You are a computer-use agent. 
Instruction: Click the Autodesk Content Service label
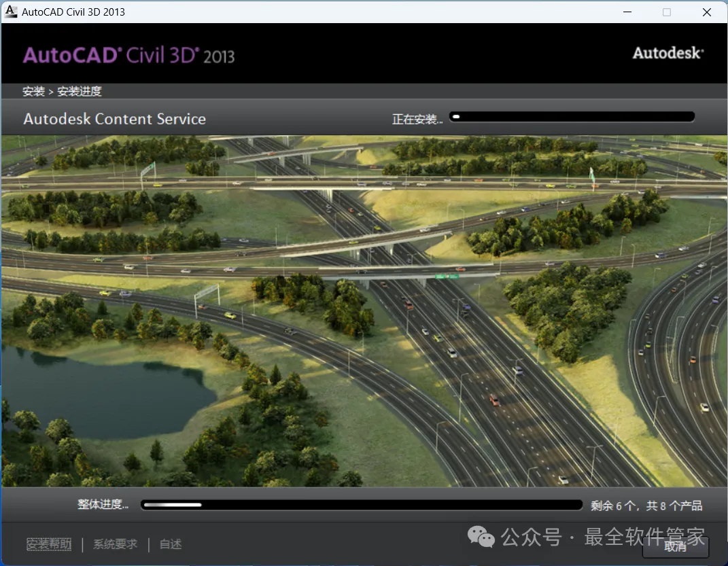(115, 119)
